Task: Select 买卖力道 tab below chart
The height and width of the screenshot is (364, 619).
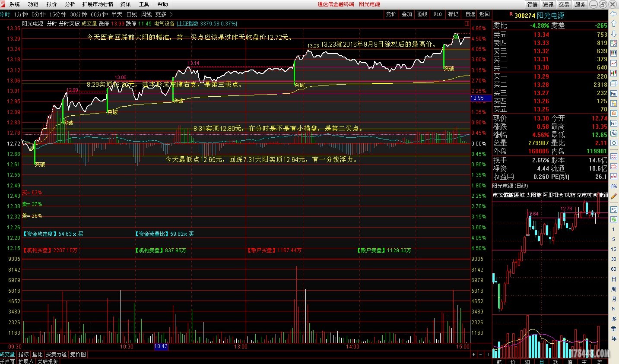Action: click(x=57, y=355)
